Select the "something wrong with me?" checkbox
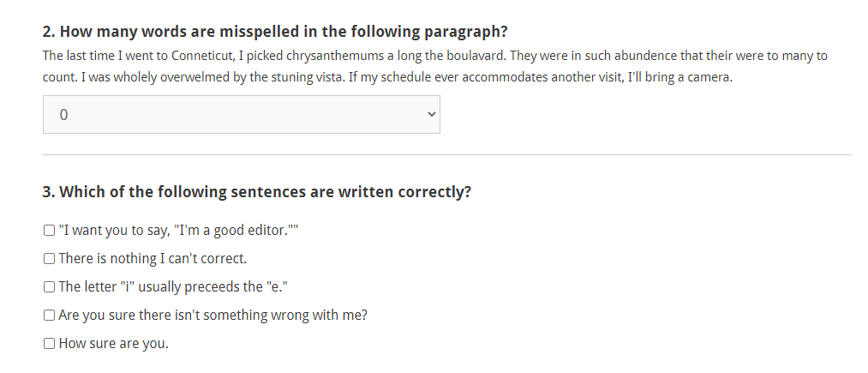Viewport: 868px width, 373px height. coord(50,316)
